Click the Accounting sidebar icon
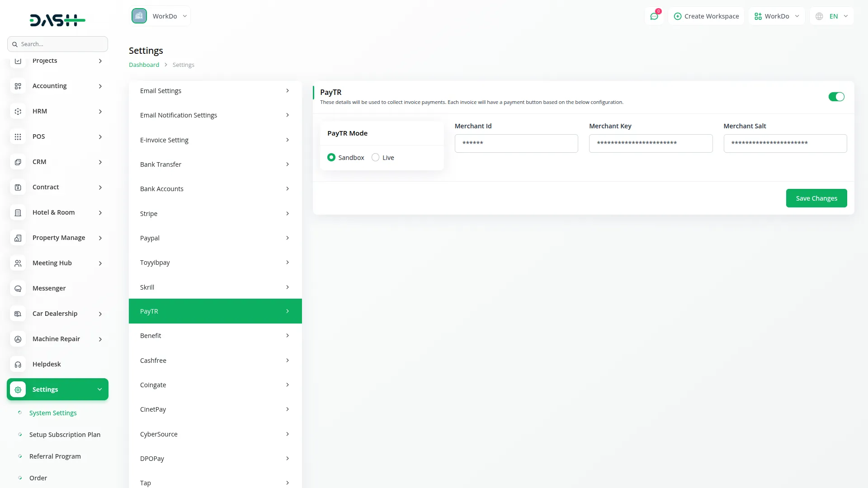868x488 pixels. 18,86
